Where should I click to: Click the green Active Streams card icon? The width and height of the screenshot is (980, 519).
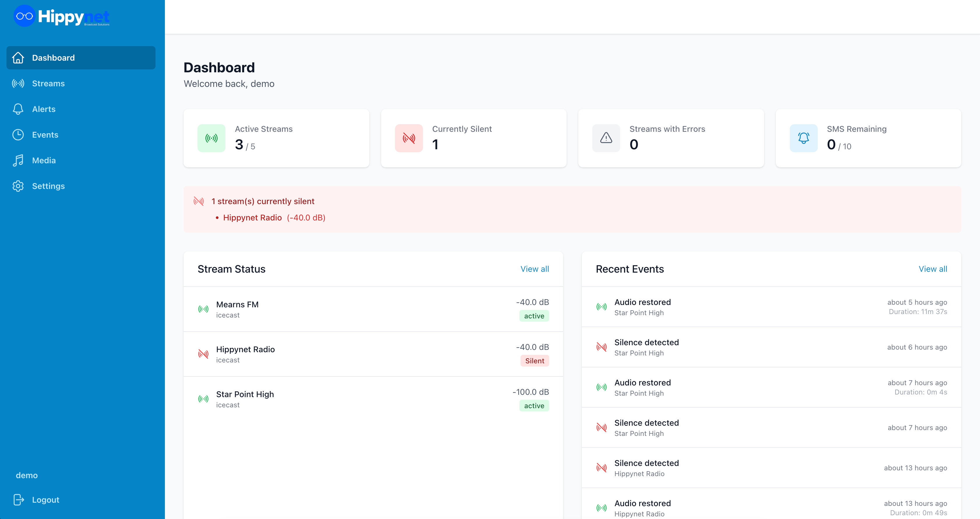pyautogui.click(x=211, y=138)
